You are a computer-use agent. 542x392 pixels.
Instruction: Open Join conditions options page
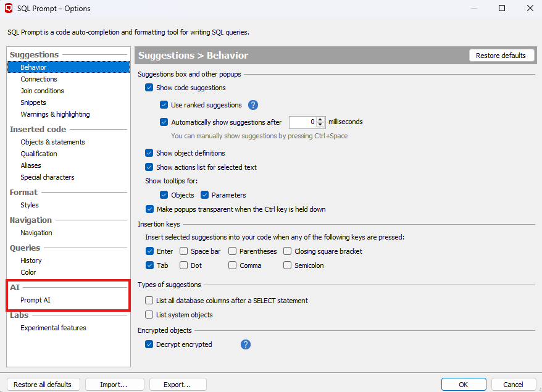tap(42, 91)
